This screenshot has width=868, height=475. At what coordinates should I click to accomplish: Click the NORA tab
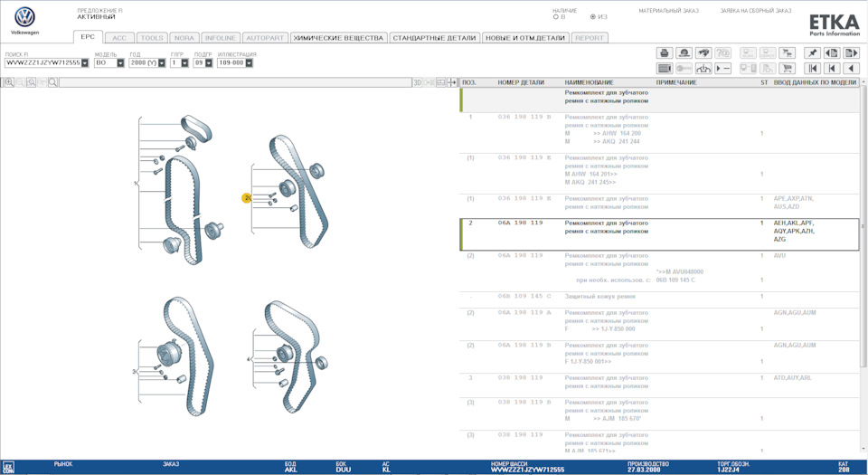(x=184, y=38)
